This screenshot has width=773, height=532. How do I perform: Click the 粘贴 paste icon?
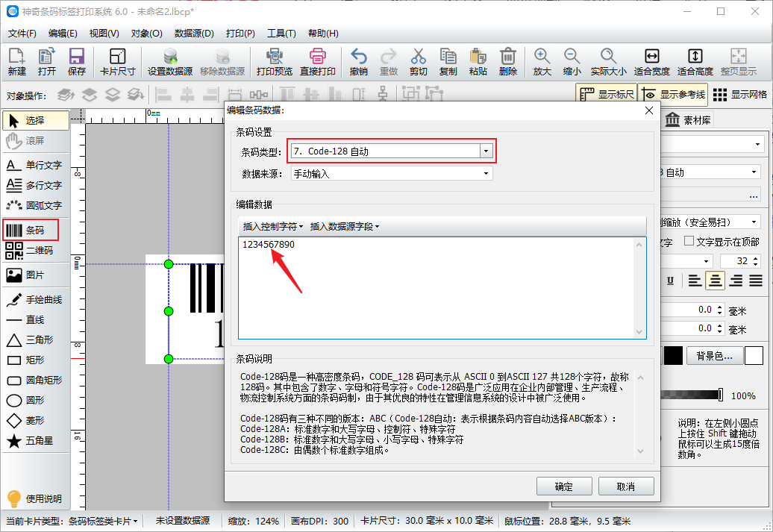pyautogui.click(x=478, y=62)
